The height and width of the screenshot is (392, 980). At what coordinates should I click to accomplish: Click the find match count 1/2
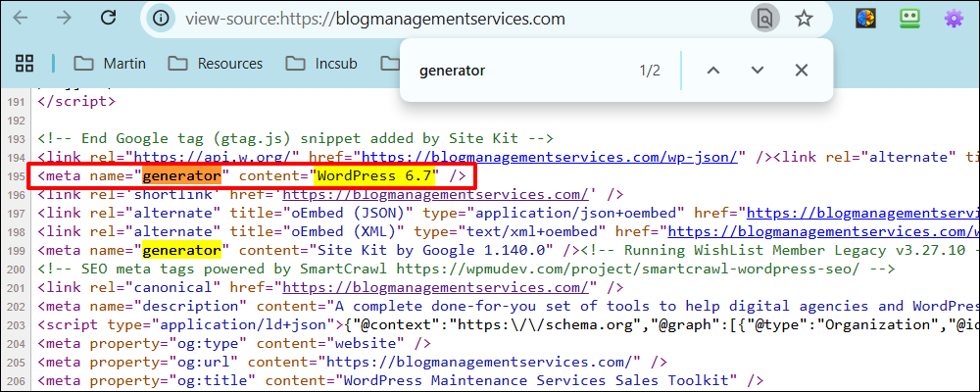[650, 71]
